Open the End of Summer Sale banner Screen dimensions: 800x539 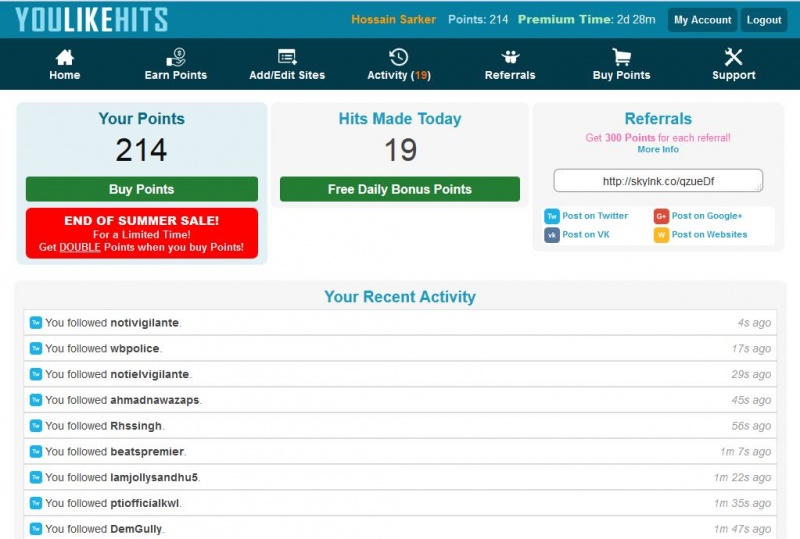[142, 233]
